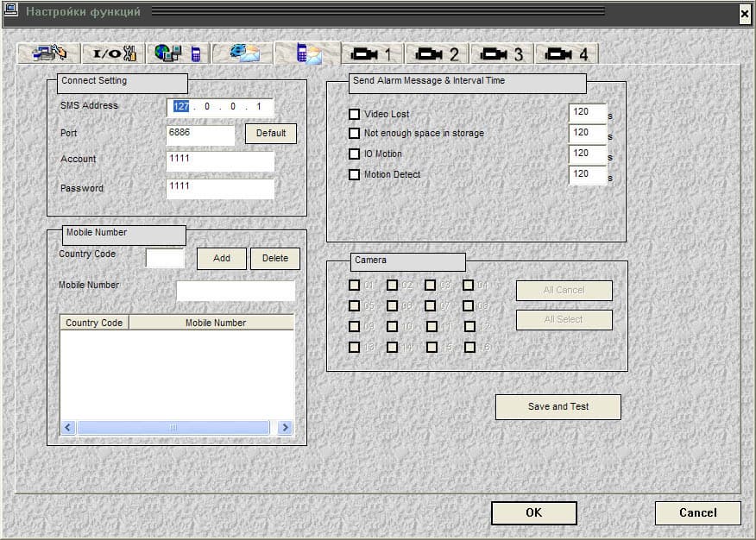Select the mobile SMS settings tab

[x=307, y=53]
